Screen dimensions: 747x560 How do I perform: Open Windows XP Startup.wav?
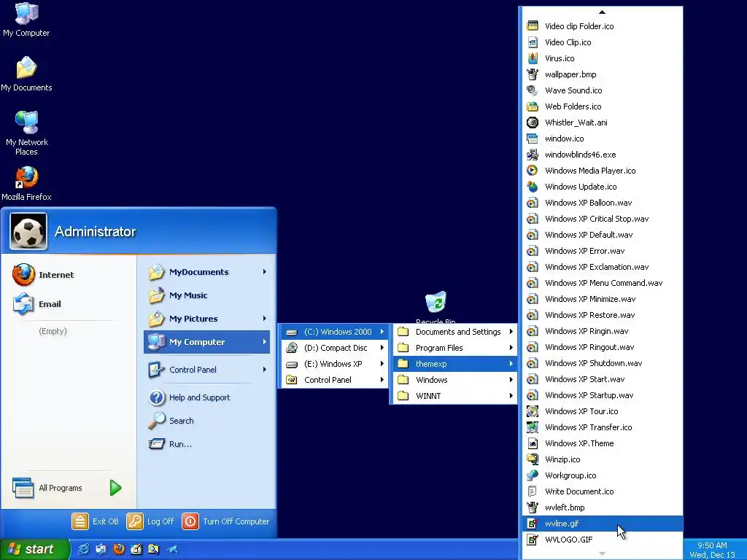(602, 395)
